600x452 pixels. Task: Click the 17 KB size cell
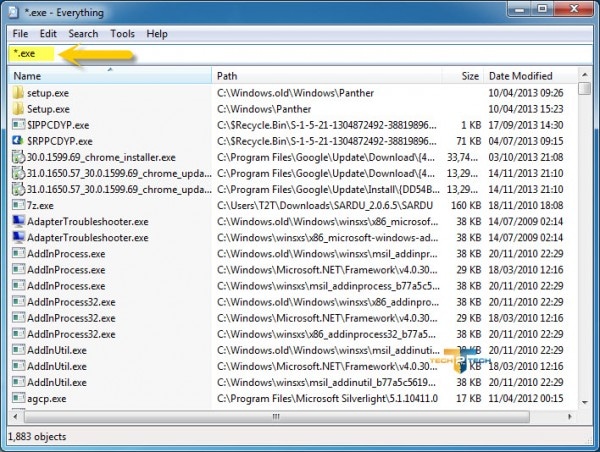coord(469,398)
